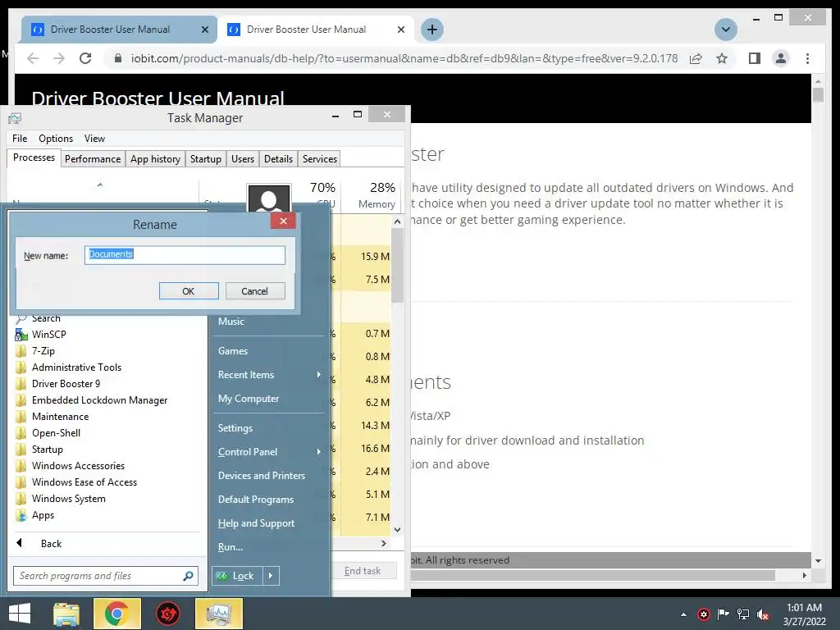Switch to Users tab
Image resolution: width=840 pixels, height=630 pixels.
coord(243,159)
